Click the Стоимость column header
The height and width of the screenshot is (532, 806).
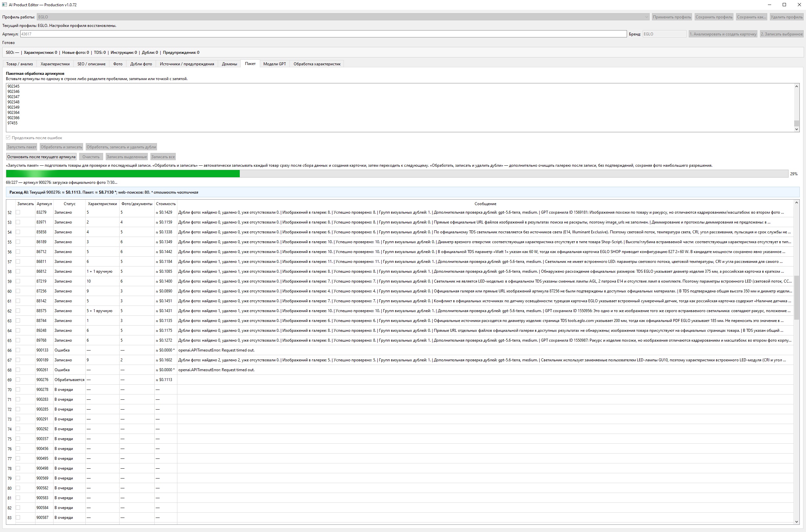coord(166,204)
